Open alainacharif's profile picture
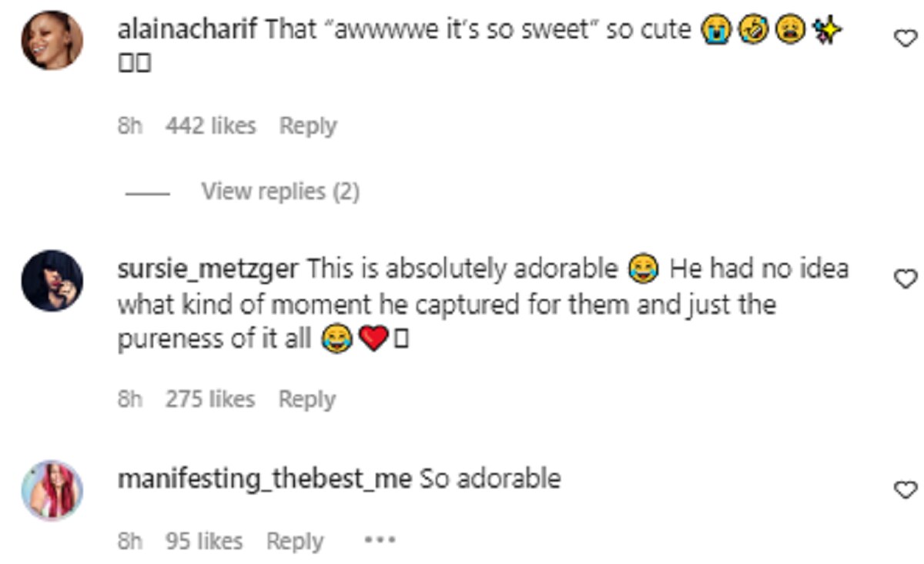Screen dimensions: 924x564 point(52,39)
